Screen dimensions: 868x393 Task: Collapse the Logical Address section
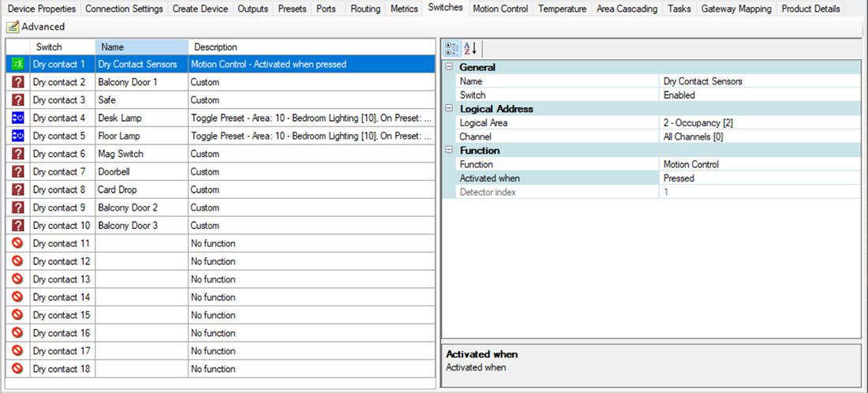click(450, 109)
